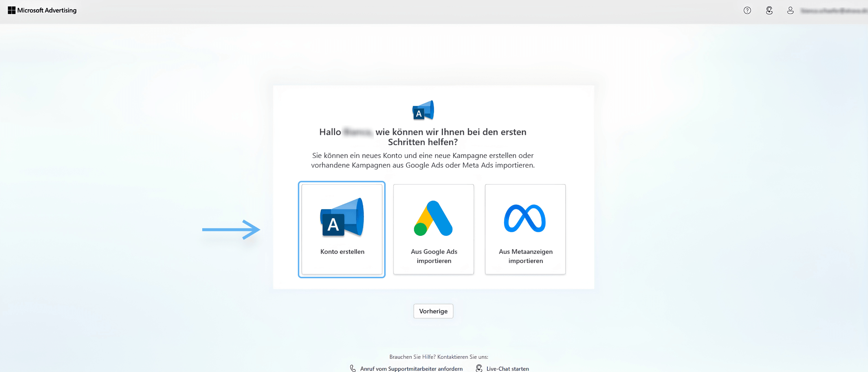Open the help question mark icon

coord(747,10)
